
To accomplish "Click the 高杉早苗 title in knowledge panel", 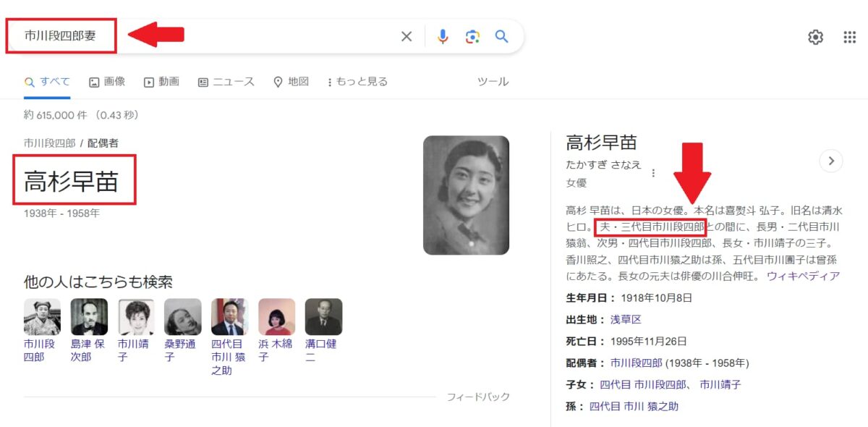I will coord(601,143).
